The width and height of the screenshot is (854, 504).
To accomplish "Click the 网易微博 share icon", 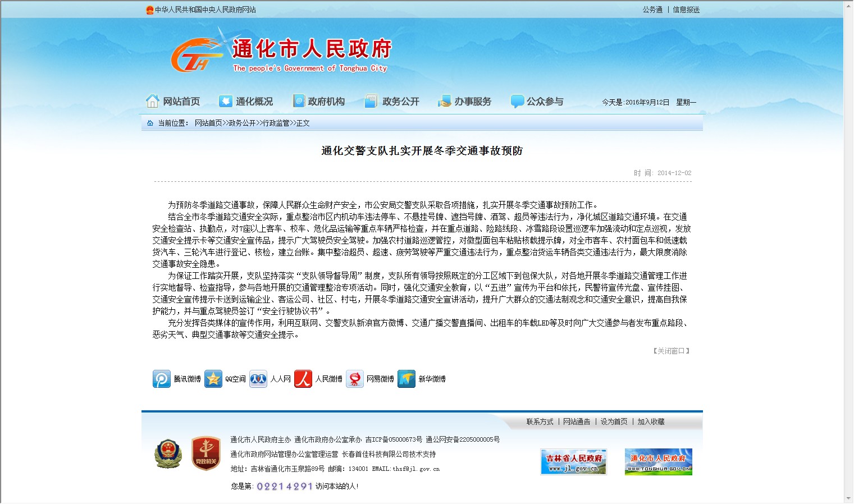I will pos(355,379).
